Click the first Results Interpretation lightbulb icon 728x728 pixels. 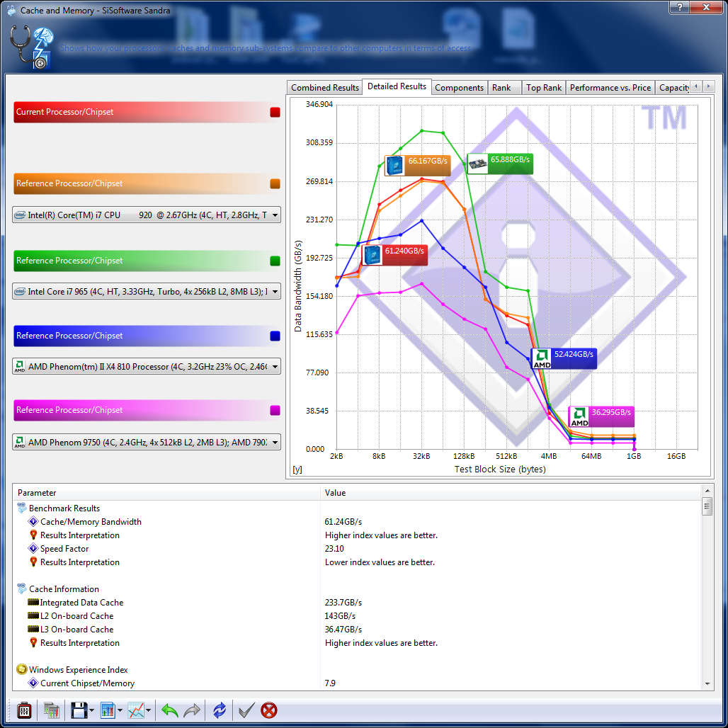point(33,535)
